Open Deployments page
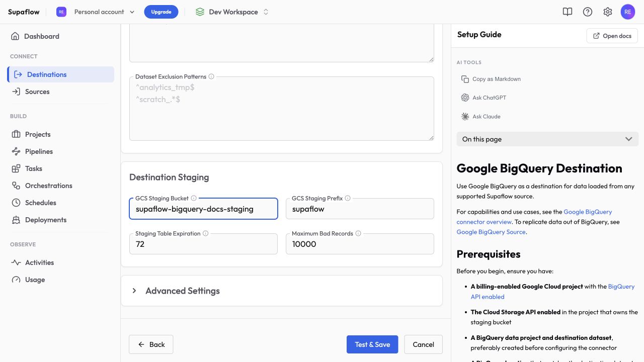Image resolution: width=644 pixels, height=362 pixels. tap(60, 220)
